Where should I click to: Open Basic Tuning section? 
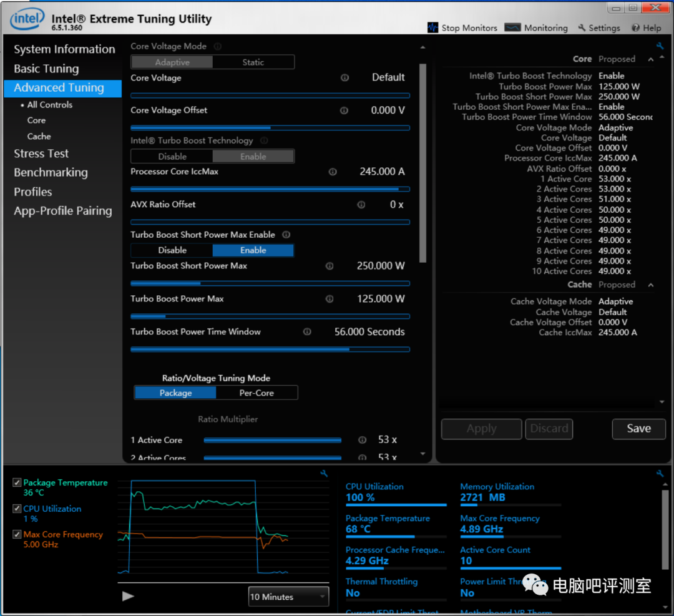point(46,69)
